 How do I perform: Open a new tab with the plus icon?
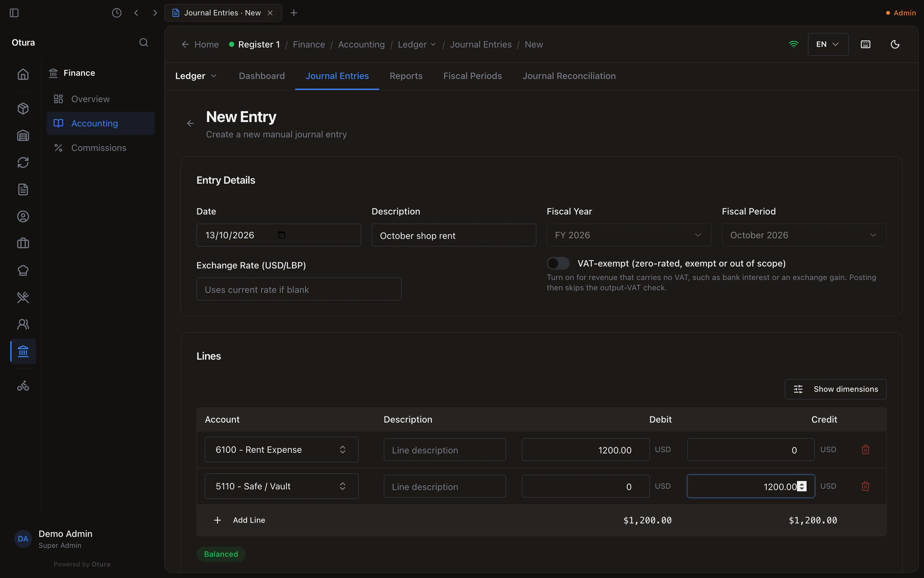(294, 13)
